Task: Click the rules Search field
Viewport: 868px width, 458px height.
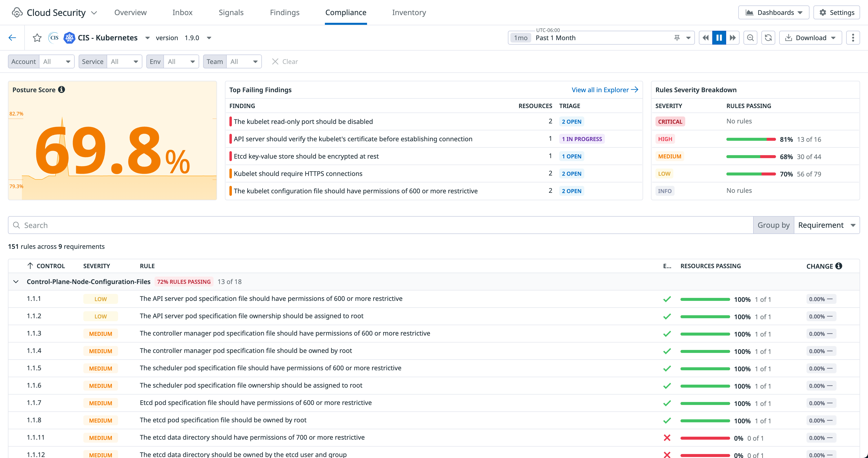Action: click(x=381, y=225)
